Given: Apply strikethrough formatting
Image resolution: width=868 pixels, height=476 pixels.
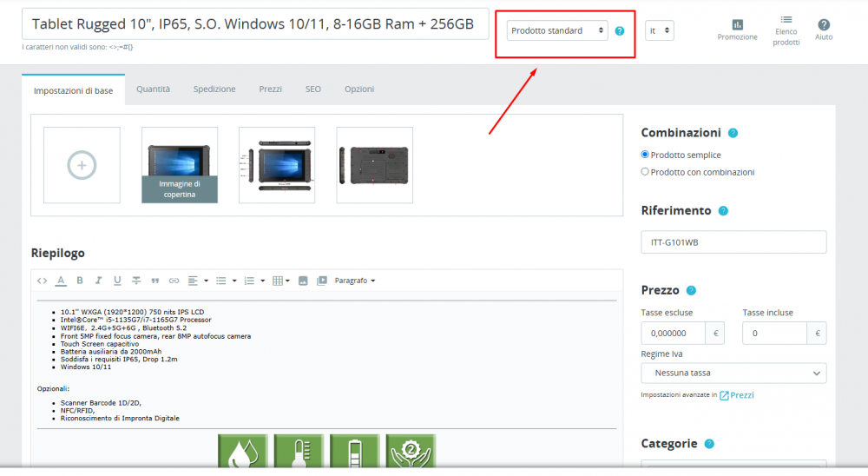Looking at the screenshot, I should [136, 281].
